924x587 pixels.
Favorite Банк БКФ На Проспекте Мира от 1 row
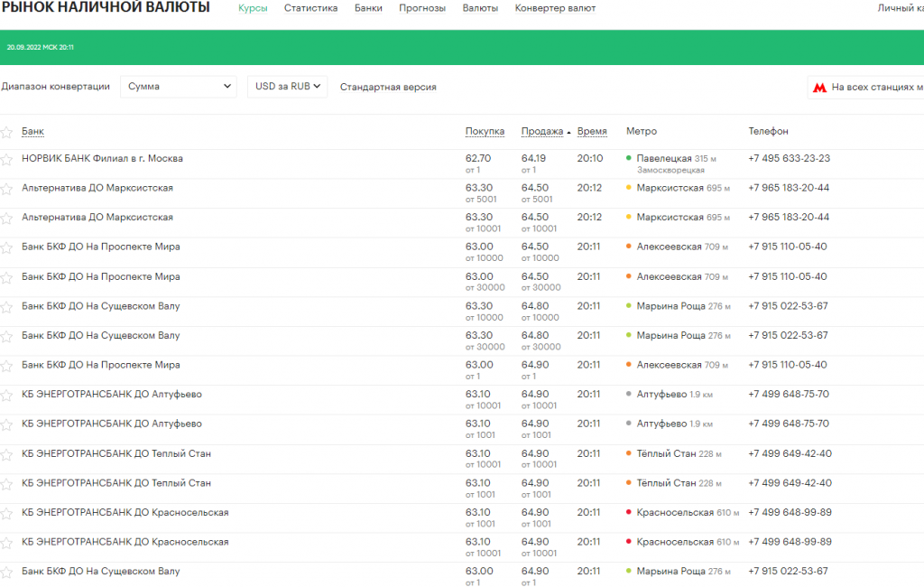click(x=6, y=366)
